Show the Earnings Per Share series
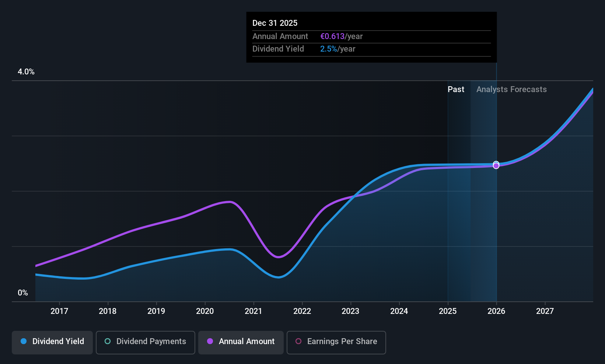605x364 pixels. coord(336,342)
